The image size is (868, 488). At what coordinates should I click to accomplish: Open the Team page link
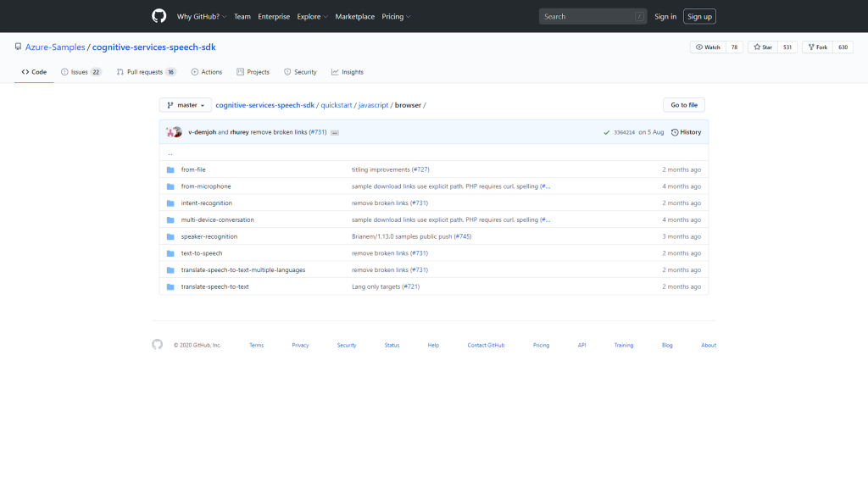click(x=242, y=17)
